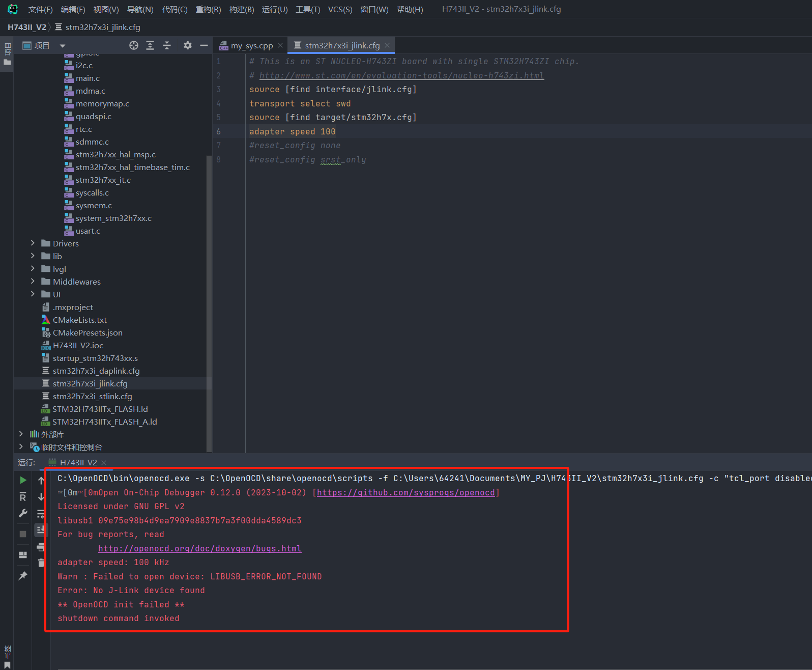812x670 pixels.
Task: Expand the 外部库 (External Libraries) node
Action: pos(21,434)
